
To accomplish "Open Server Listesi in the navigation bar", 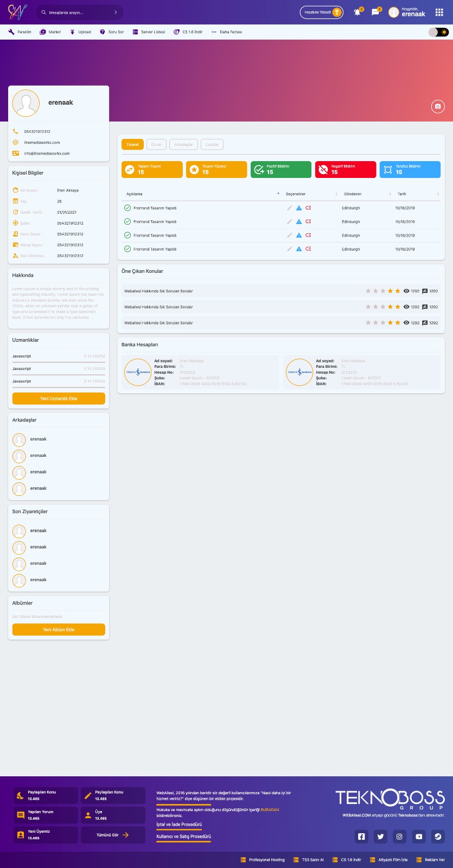I will [x=149, y=32].
